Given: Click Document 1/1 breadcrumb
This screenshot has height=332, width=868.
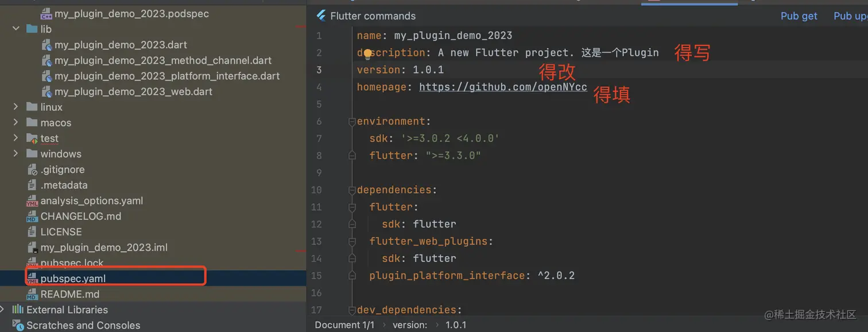Looking at the screenshot, I should (x=344, y=325).
